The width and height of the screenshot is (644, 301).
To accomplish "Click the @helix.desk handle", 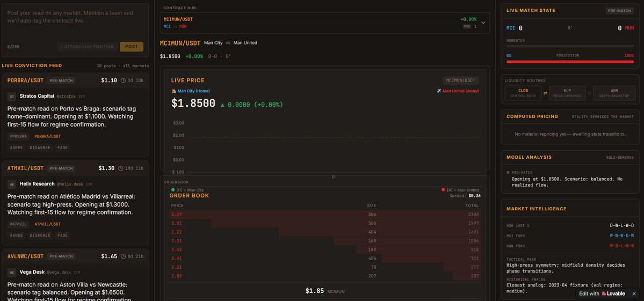I will click(x=70, y=184).
